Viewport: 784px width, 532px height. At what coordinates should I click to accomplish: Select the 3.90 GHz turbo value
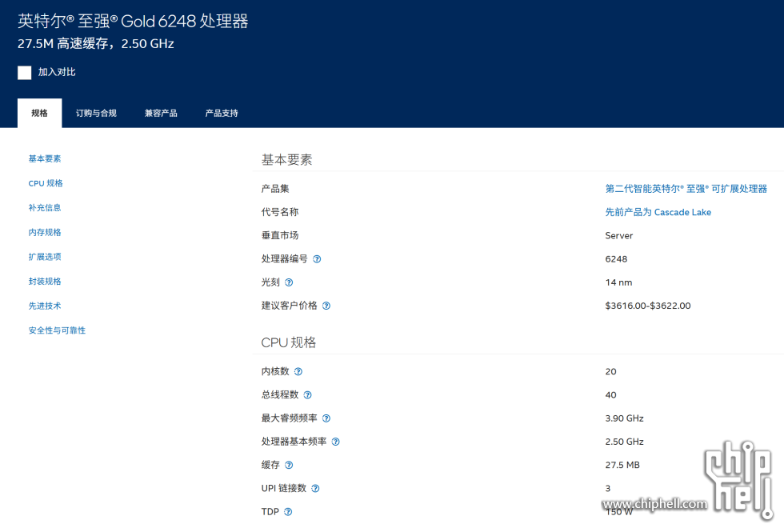624,418
